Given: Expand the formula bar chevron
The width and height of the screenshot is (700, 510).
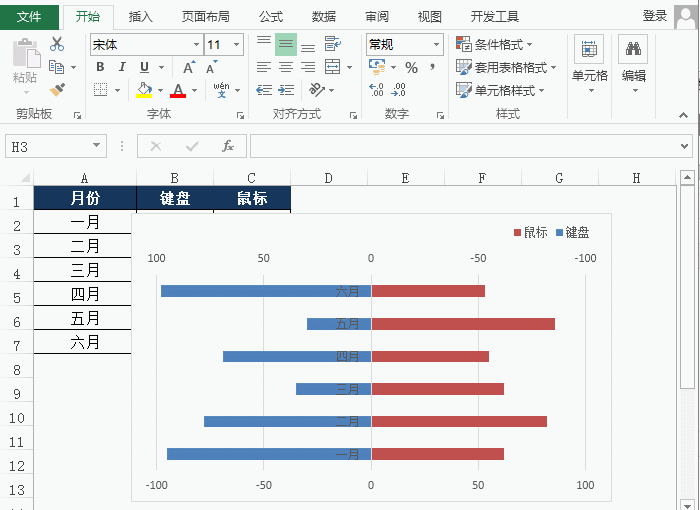Looking at the screenshot, I should click(x=684, y=146).
